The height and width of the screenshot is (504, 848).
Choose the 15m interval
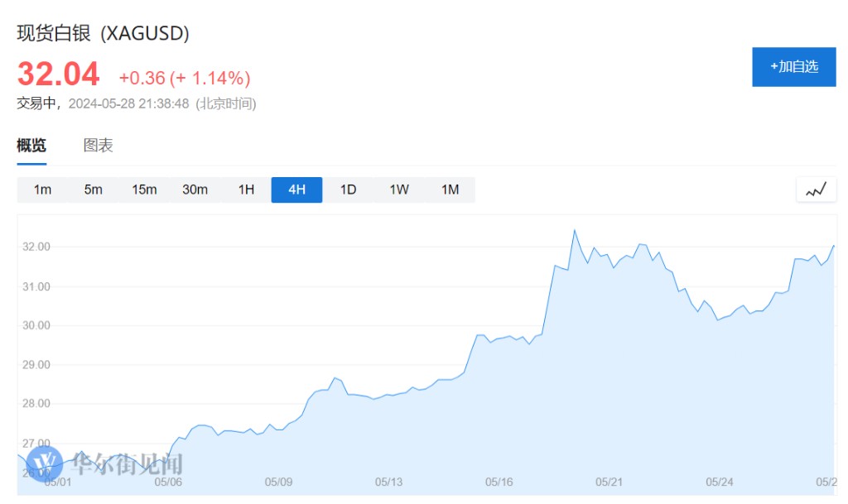click(144, 190)
